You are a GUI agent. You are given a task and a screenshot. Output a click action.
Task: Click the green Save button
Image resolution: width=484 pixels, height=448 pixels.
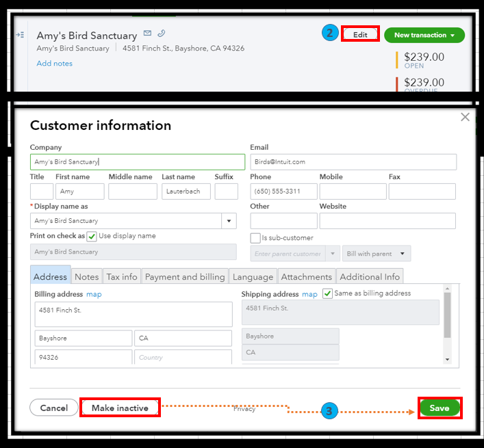pos(440,408)
